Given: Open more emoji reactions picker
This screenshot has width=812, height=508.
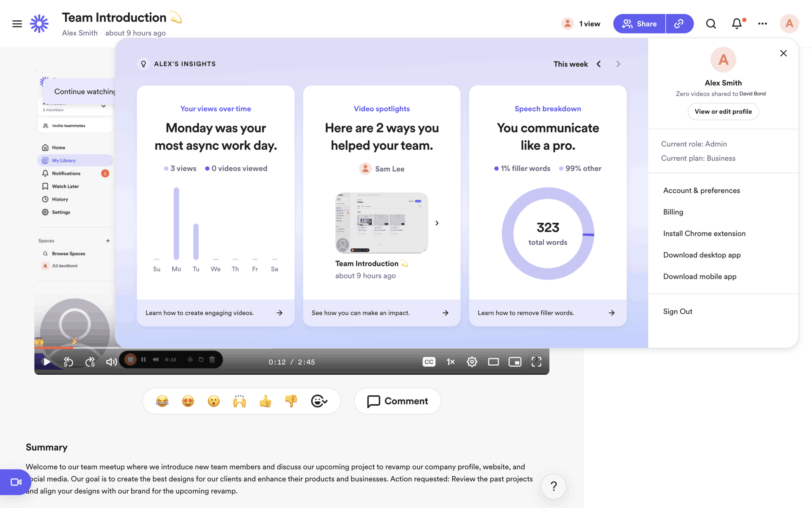Looking at the screenshot, I should coord(319,401).
